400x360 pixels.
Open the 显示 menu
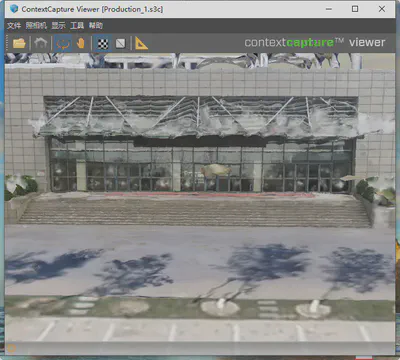point(58,25)
